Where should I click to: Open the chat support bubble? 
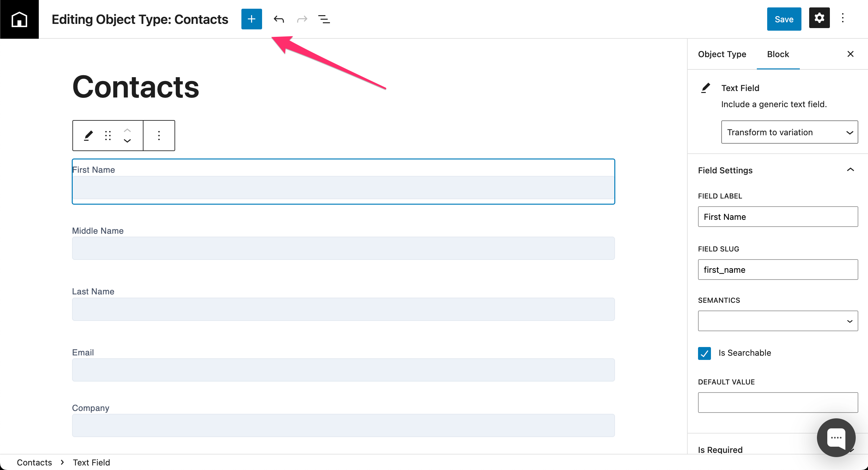836,437
